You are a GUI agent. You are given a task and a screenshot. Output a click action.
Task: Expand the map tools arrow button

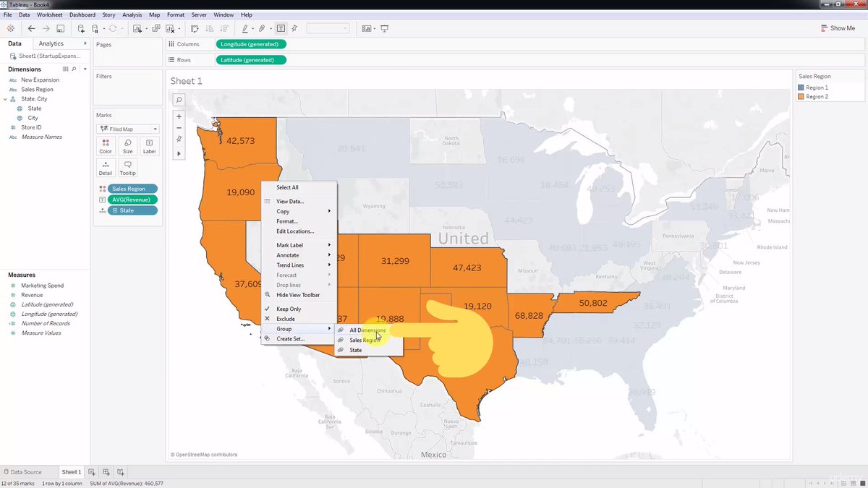point(179,153)
